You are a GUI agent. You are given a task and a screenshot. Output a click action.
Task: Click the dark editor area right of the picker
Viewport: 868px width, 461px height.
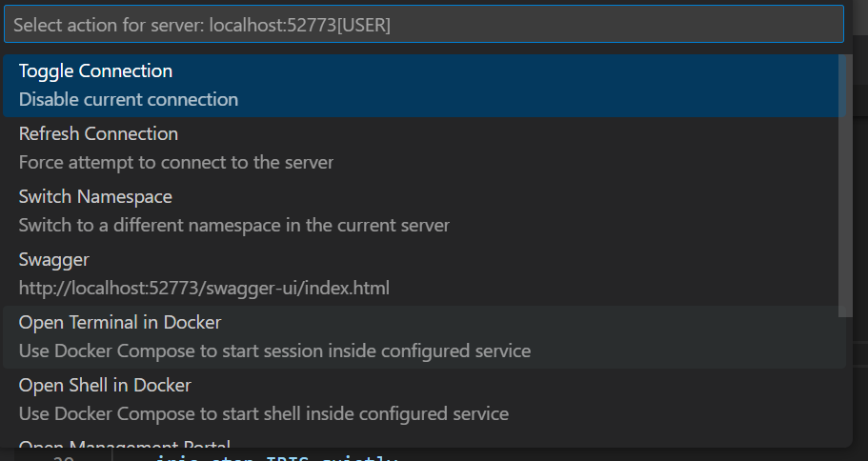(x=860, y=238)
